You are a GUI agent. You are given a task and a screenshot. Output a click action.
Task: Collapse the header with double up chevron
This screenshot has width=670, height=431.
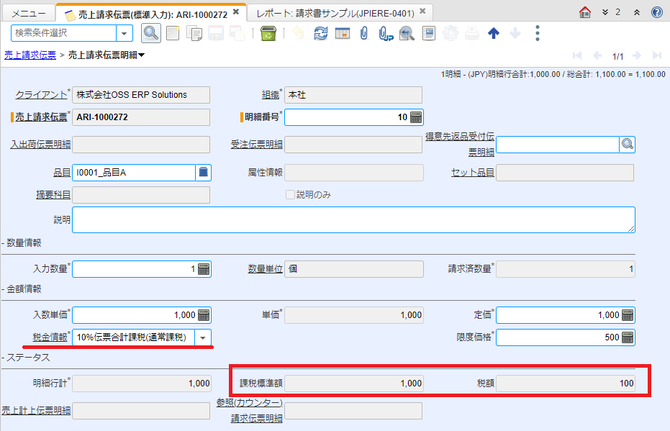coord(636,12)
